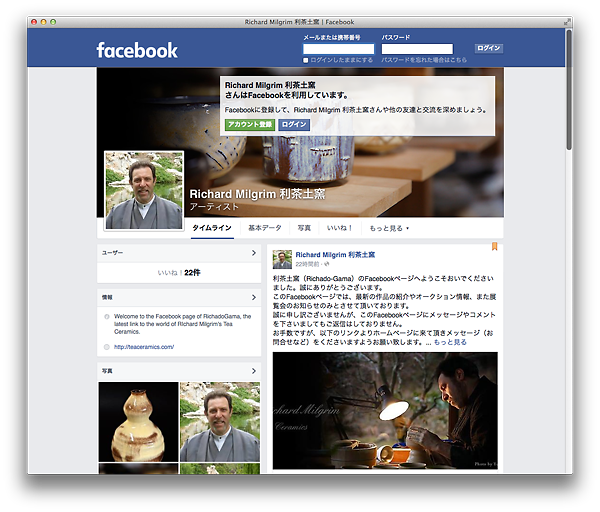Expand the ユーザー section chevron
This screenshot has height=512, width=600.
254,253
